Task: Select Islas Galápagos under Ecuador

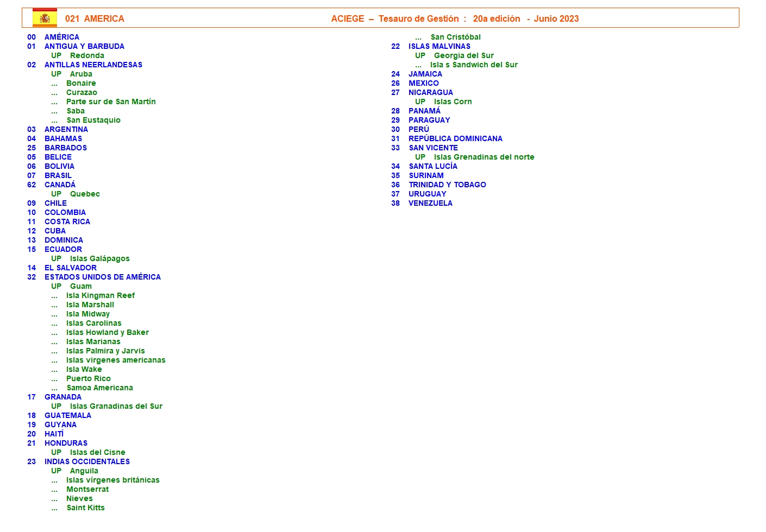Action: click(x=99, y=258)
